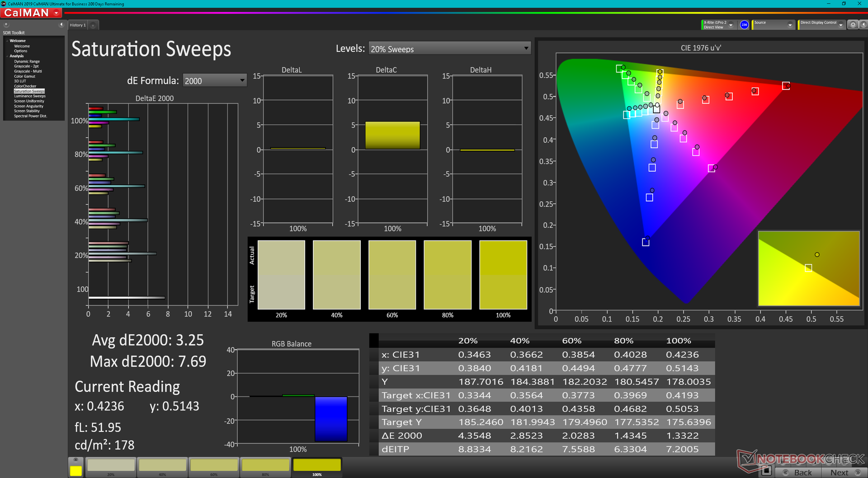Open the settings gear in top toolbar
The height and width of the screenshot is (478, 868).
(x=853, y=25)
